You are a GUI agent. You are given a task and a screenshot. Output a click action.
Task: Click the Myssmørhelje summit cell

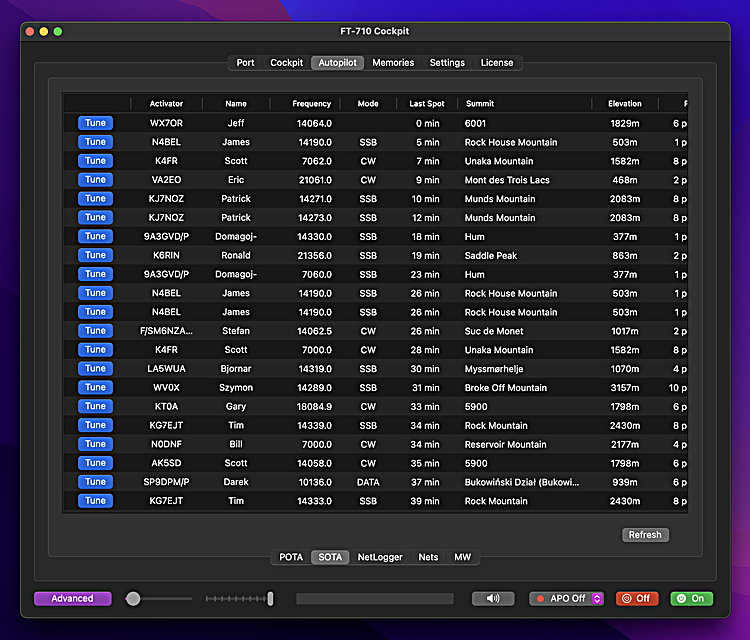[x=494, y=369]
